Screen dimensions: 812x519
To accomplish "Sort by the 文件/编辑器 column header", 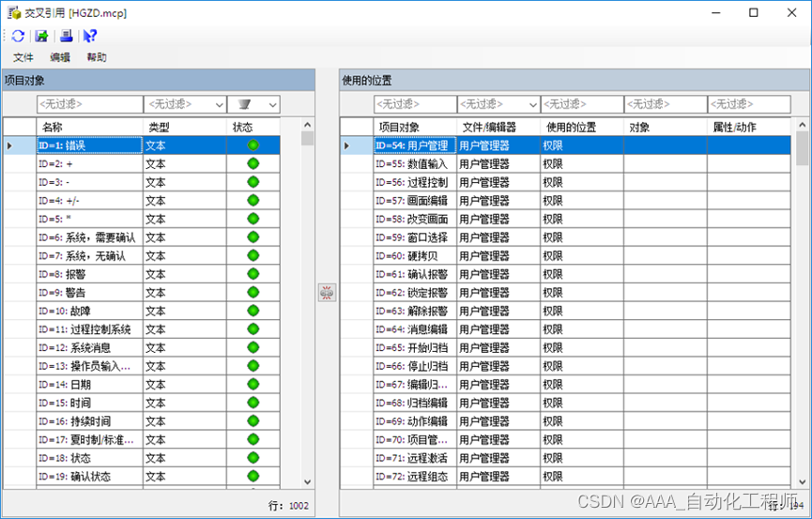I will 498,127.
